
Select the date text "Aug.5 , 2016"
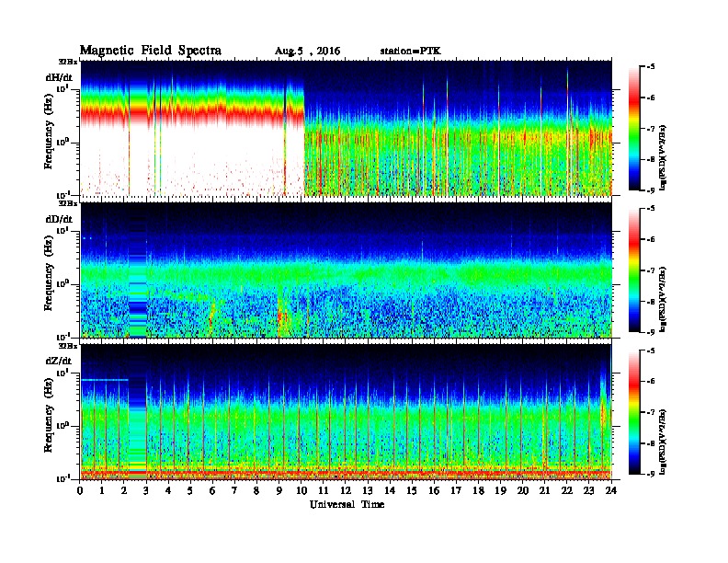(307, 52)
